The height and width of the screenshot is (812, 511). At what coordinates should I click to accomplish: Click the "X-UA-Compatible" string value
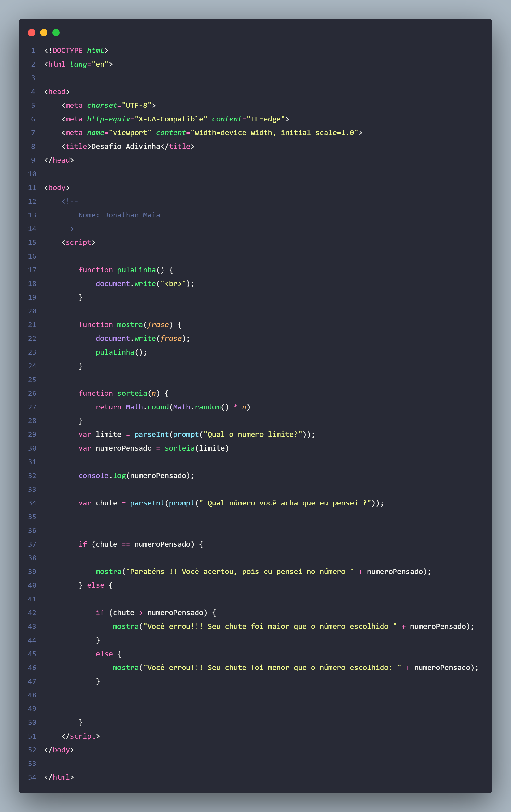(171, 119)
